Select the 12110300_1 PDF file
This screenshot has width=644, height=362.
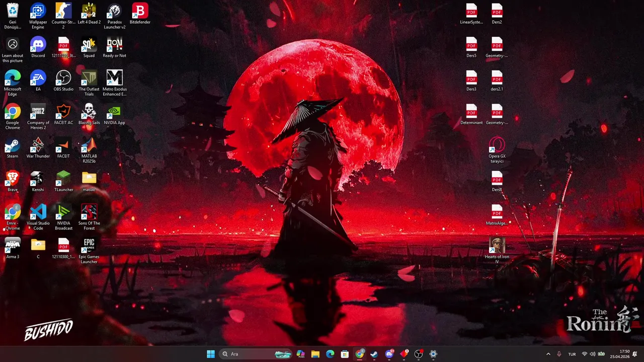tap(63, 249)
